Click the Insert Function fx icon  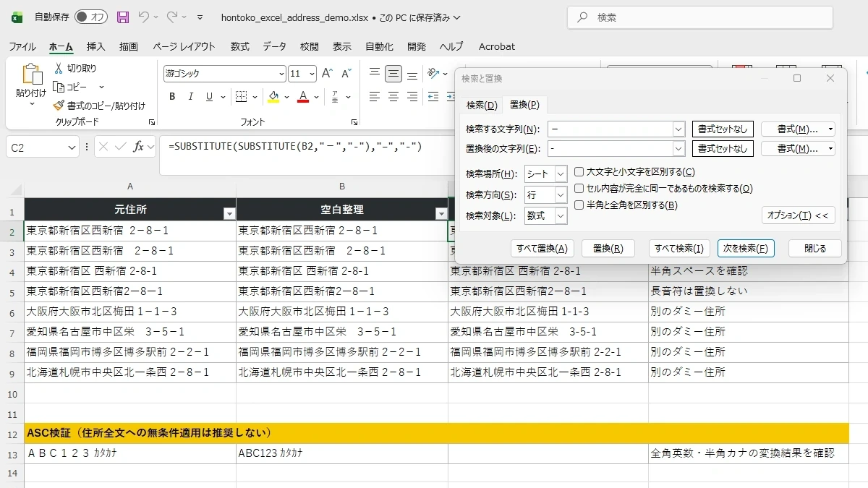coord(139,147)
